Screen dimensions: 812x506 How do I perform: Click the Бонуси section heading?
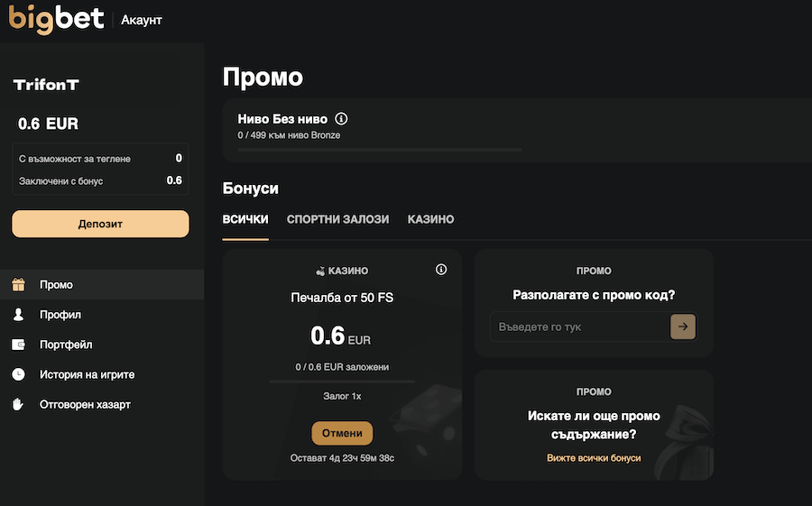click(251, 188)
